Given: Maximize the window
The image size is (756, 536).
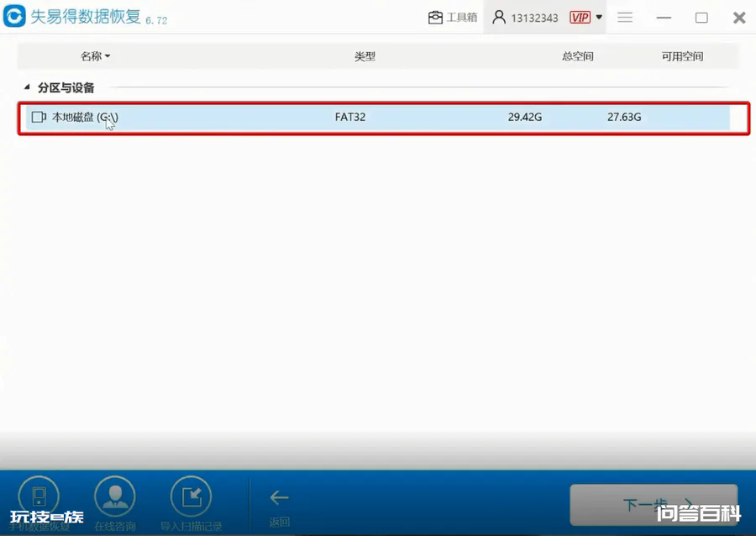Looking at the screenshot, I should (701, 18).
